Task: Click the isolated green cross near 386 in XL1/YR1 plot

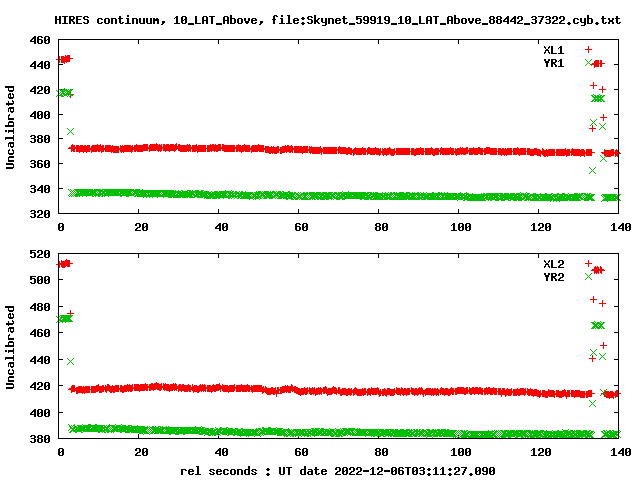Action: [70, 131]
